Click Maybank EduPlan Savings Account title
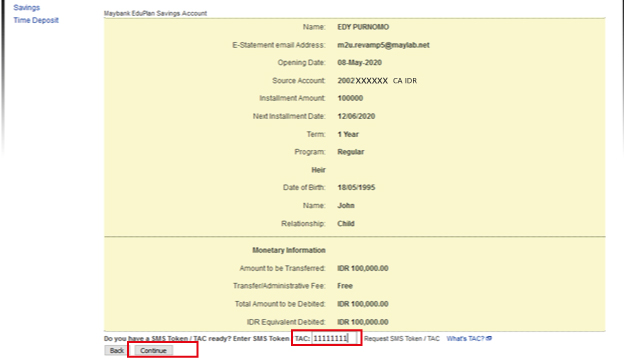624x361 pixels. tap(155, 13)
